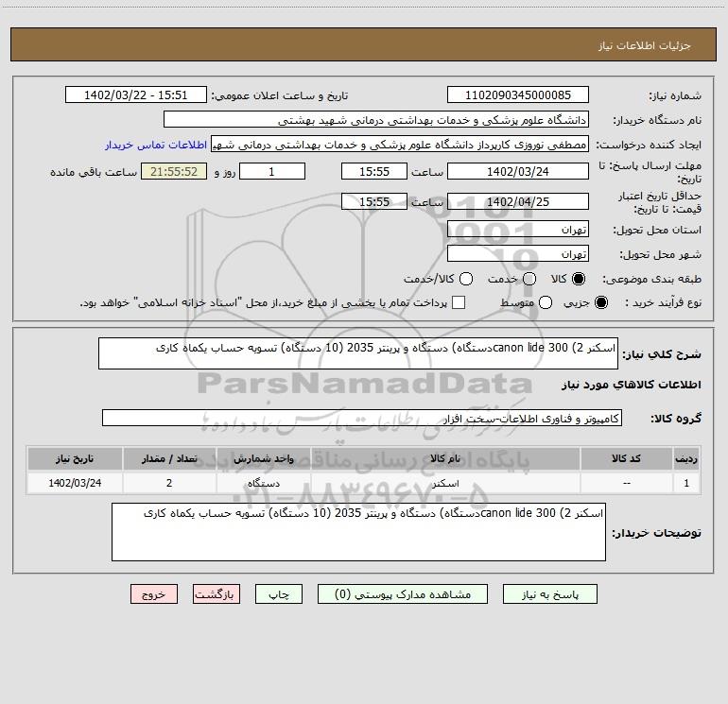Click the گروه کالا field
This screenshot has width=728, height=704.
tap(362, 418)
